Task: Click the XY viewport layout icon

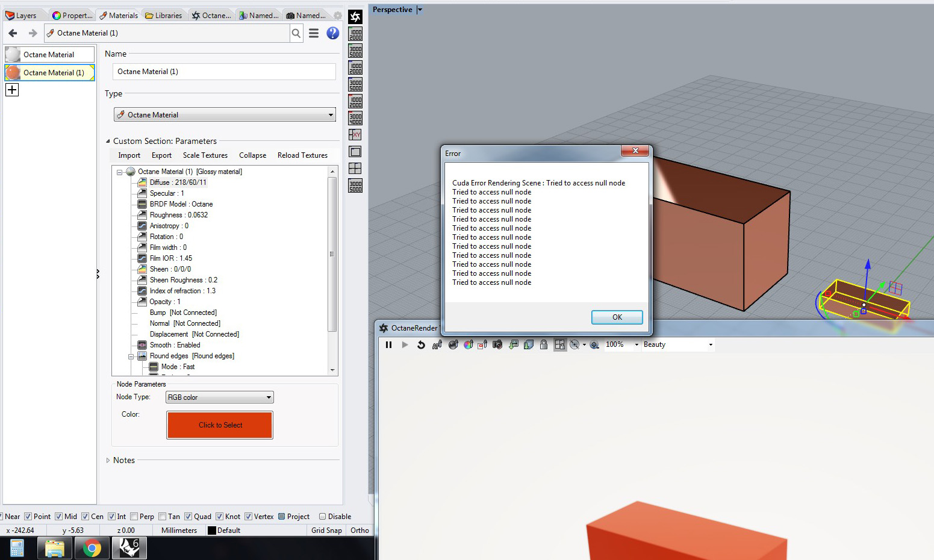Action: 355,135
